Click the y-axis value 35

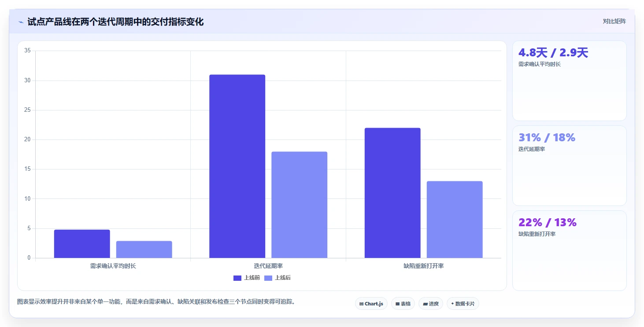pyautogui.click(x=27, y=51)
